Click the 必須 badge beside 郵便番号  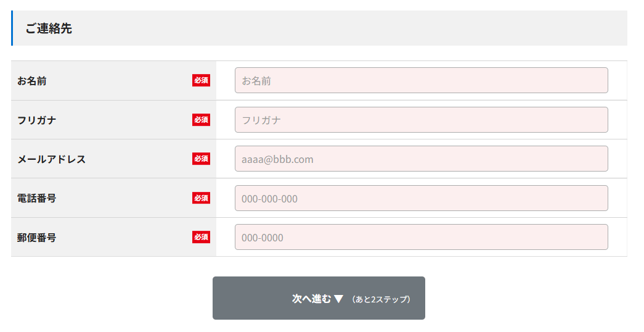pyautogui.click(x=201, y=237)
